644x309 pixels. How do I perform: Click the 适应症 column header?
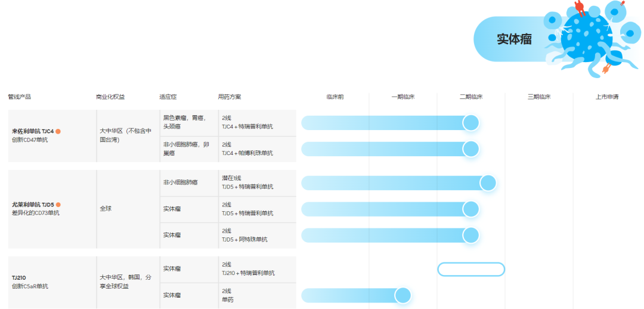pyautogui.click(x=168, y=97)
